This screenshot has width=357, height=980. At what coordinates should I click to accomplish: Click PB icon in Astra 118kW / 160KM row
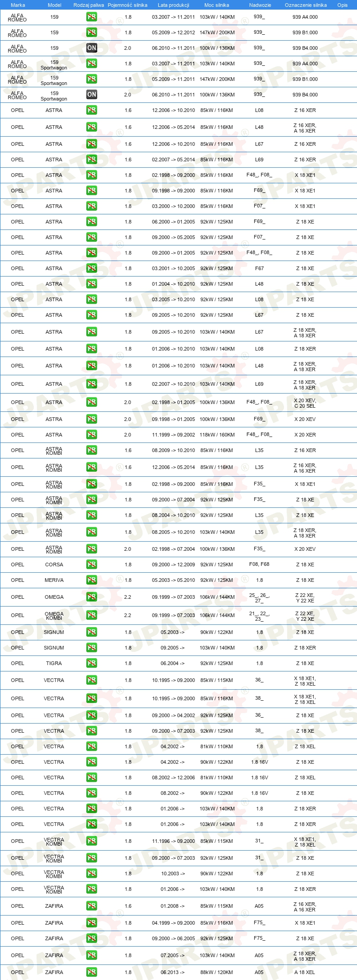pyautogui.click(x=92, y=435)
